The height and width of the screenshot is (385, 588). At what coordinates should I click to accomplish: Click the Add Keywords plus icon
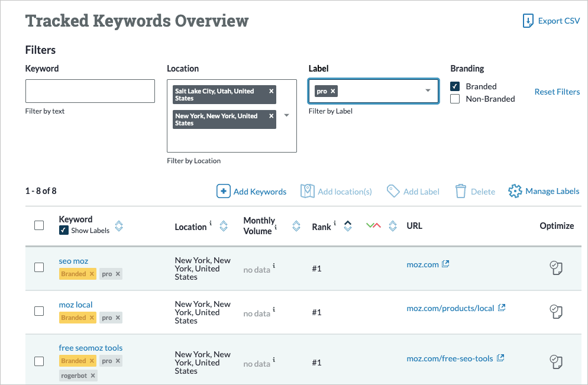224,191
